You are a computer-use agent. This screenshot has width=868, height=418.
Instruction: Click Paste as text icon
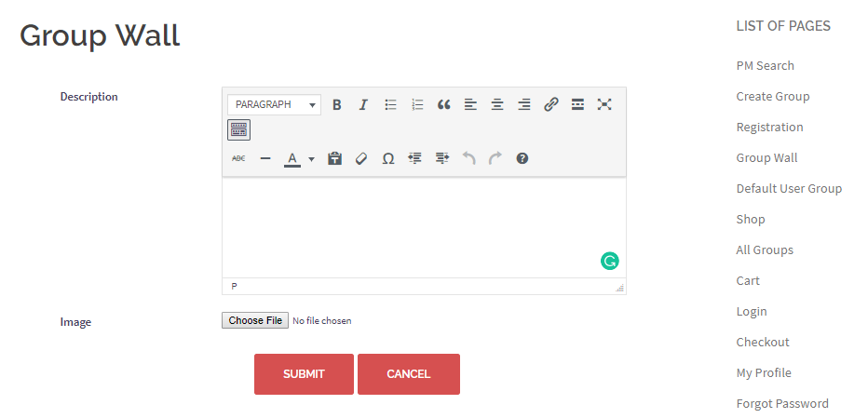click(334, 158)
